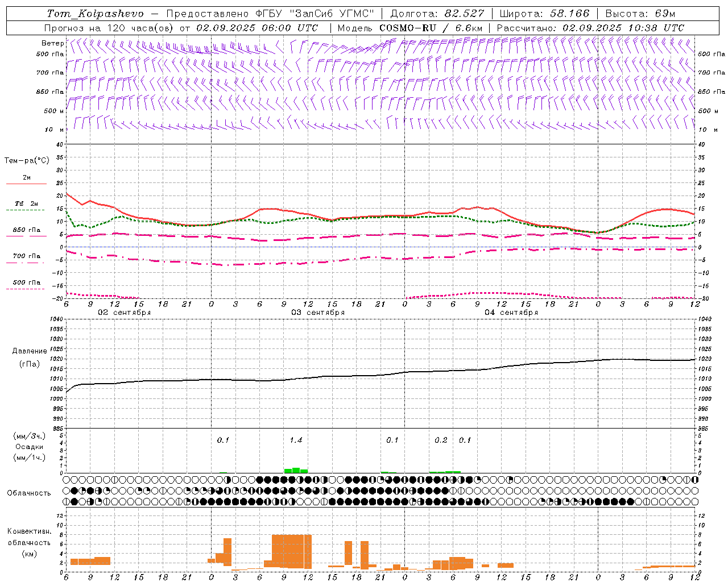The height and width of the screenshot is (582, 728).
Task: Click the left 10 м wind level label
Action: coord(54,130)
